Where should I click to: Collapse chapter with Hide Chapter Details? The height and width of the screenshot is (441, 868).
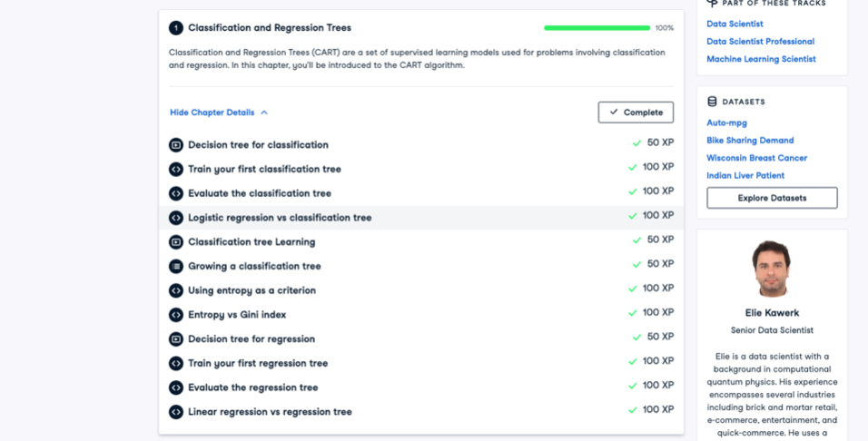click(212, 113)
